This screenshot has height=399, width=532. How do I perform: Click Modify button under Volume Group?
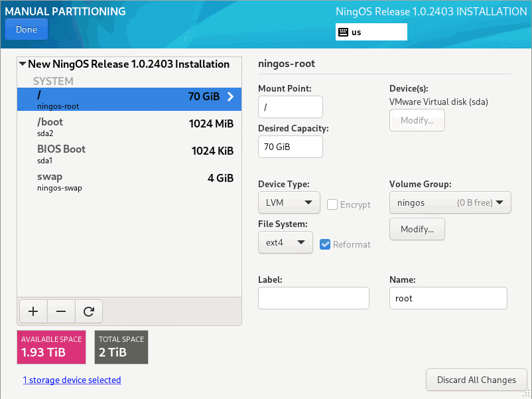click(x=417, y=229)
